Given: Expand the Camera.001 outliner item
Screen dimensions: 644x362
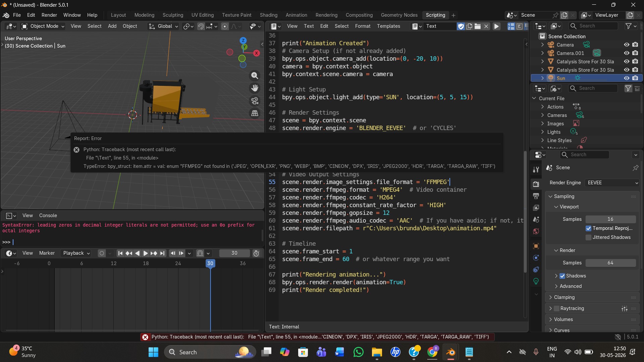Looking at the screenshot, I should point(542,53).
